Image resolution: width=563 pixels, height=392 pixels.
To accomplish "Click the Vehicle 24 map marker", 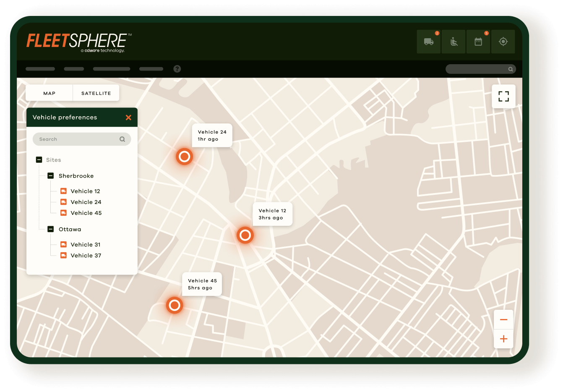I will (x=184, y=157).
